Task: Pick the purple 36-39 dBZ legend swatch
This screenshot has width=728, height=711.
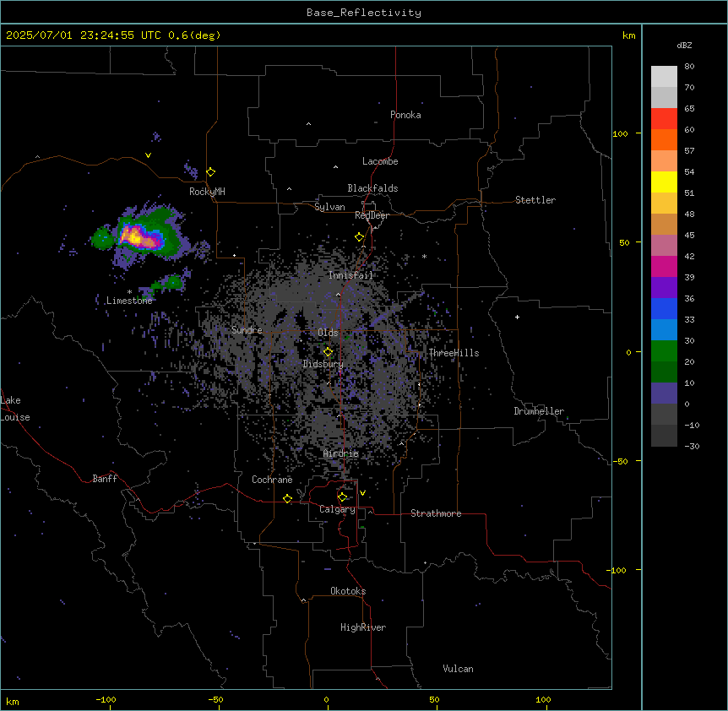Action: coord(664,288)
